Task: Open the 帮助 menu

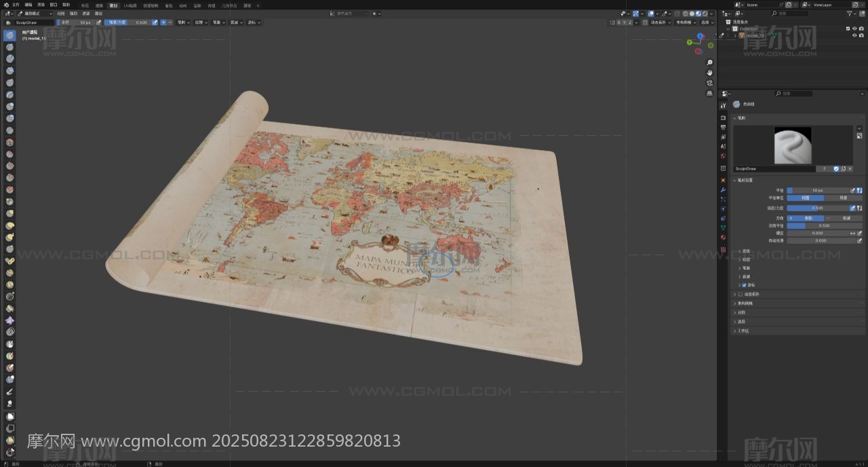Action: (x=66, y=5)
